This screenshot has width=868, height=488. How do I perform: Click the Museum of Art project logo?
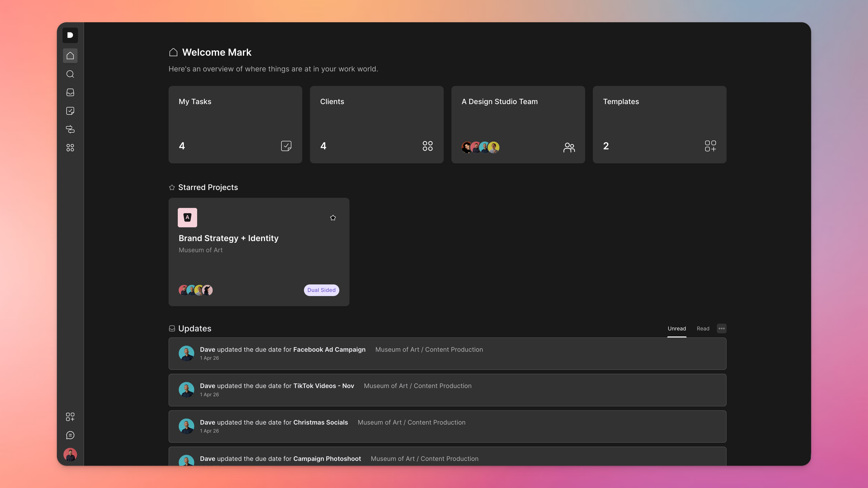click(187, 218)
